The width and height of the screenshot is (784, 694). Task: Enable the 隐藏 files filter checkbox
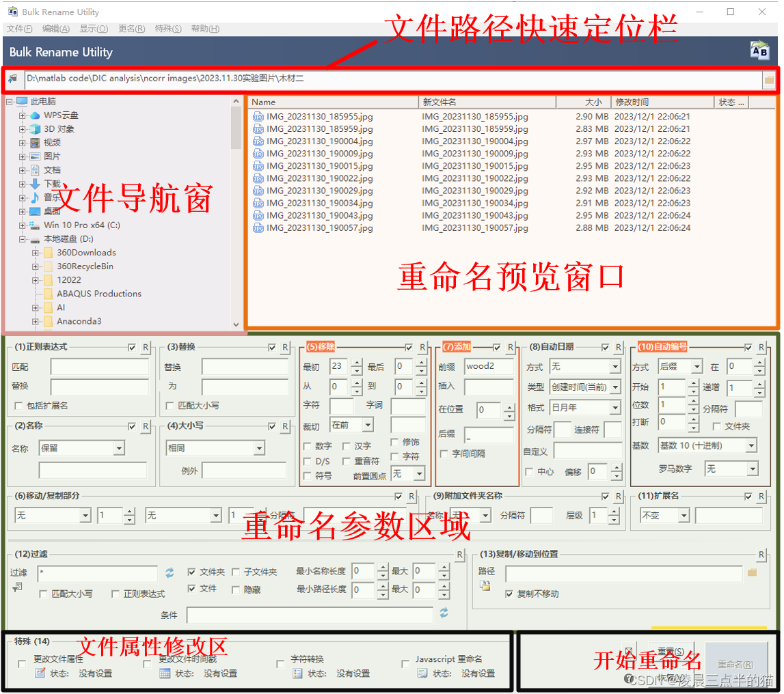(x=236, y=590)
